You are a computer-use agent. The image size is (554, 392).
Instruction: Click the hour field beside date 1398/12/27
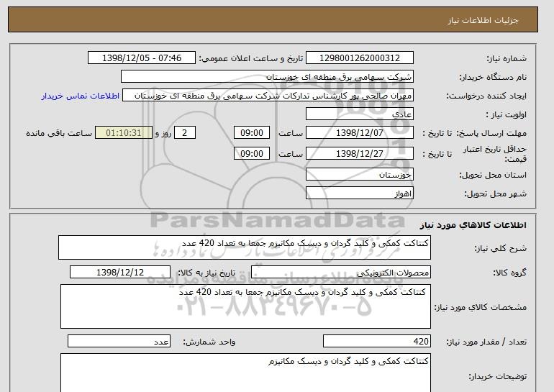253,153
